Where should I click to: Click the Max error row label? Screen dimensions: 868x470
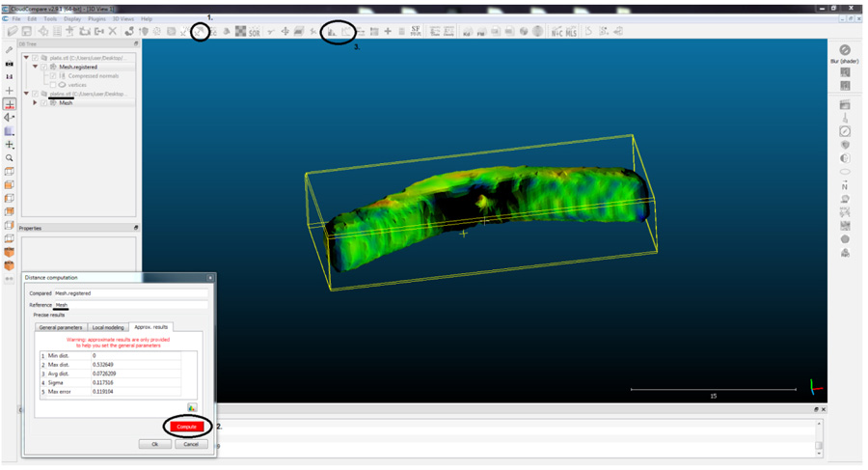[59, 391]
